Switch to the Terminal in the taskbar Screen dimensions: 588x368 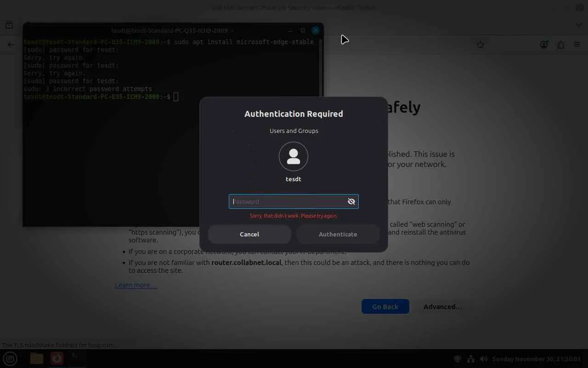tap(76, 358)
